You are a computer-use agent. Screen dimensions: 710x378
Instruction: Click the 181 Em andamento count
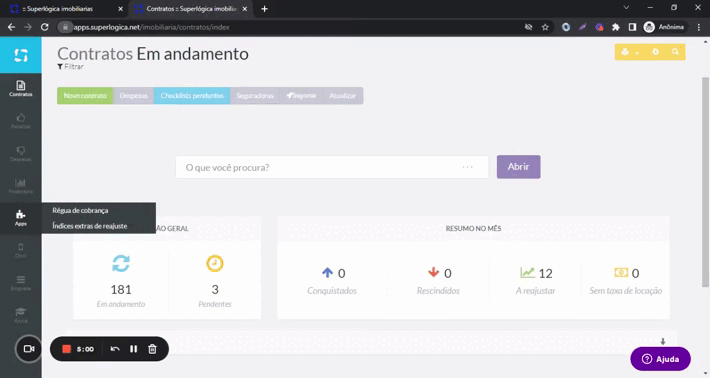click(x=121, y=289)
